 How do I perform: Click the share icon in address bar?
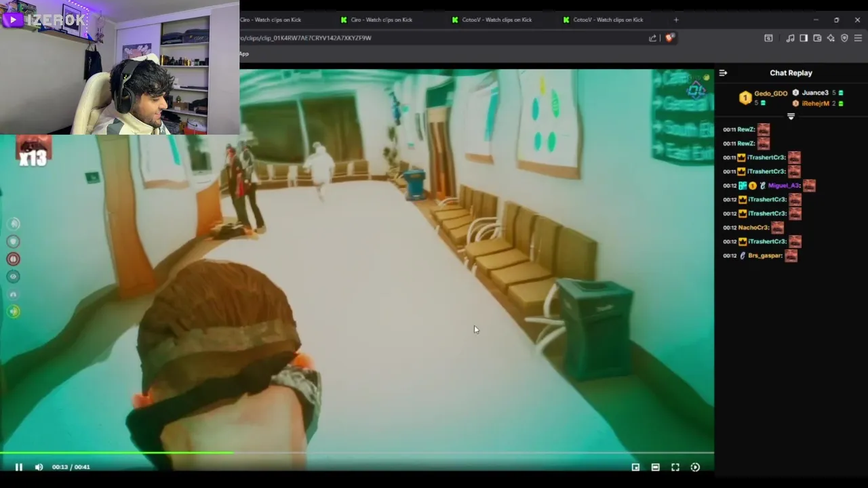point(652,38)
